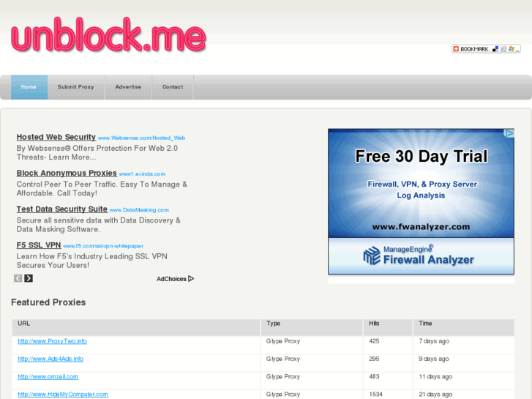Click the Hits column header

click(x=388, y=327)
